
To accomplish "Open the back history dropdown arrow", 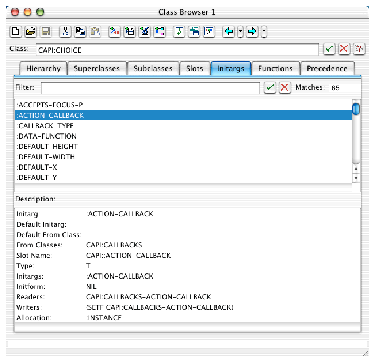I will click(x=240, y=32).
